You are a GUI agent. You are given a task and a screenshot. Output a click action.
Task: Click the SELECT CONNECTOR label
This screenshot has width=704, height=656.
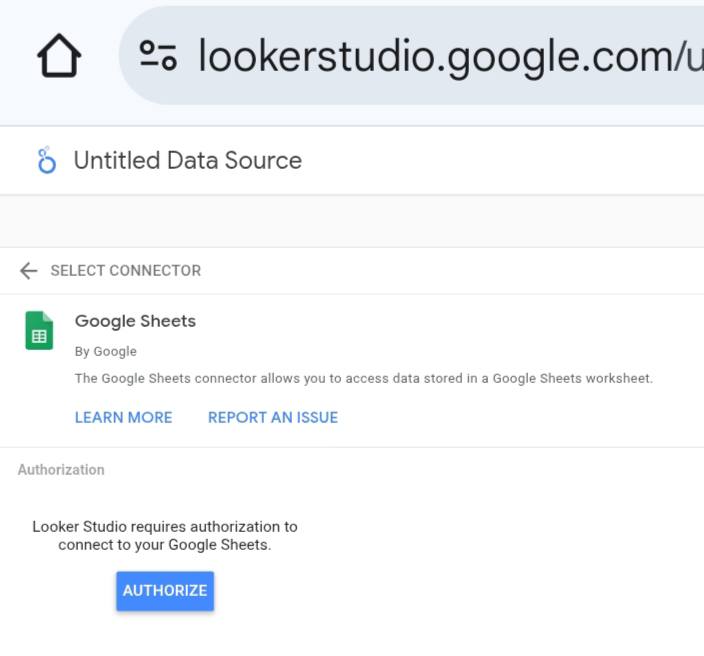[x=126, y=271]
